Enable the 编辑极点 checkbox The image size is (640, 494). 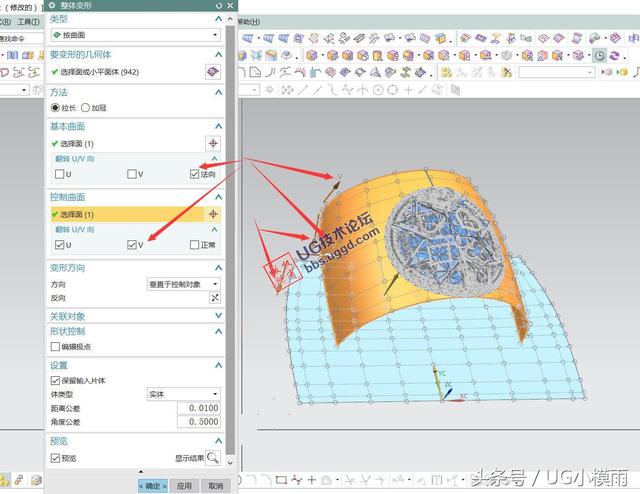(55, 346)
